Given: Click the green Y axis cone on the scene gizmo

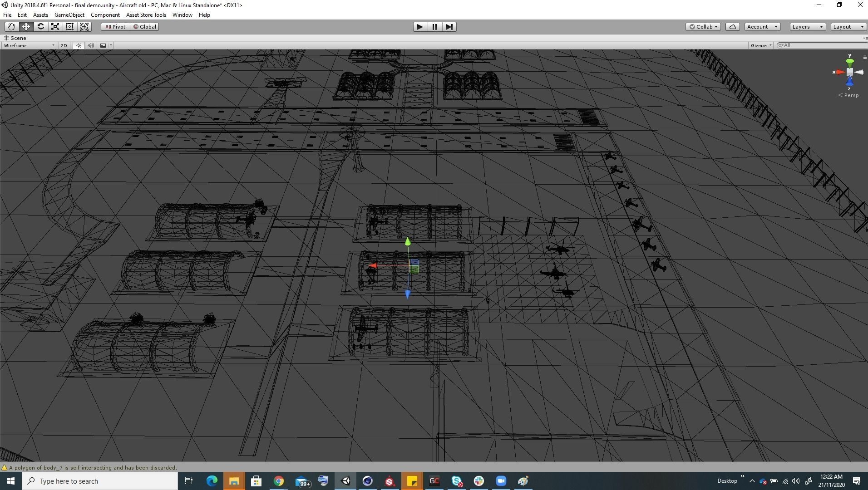Looking at the screenshot, I should click(x=849, y=62).
